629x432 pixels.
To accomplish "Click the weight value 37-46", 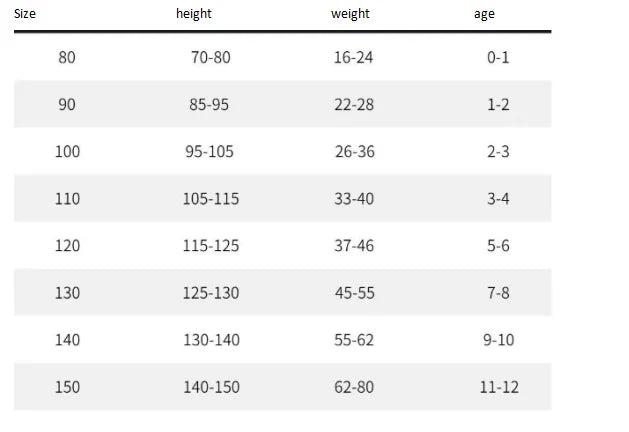I will pos(354,246).
